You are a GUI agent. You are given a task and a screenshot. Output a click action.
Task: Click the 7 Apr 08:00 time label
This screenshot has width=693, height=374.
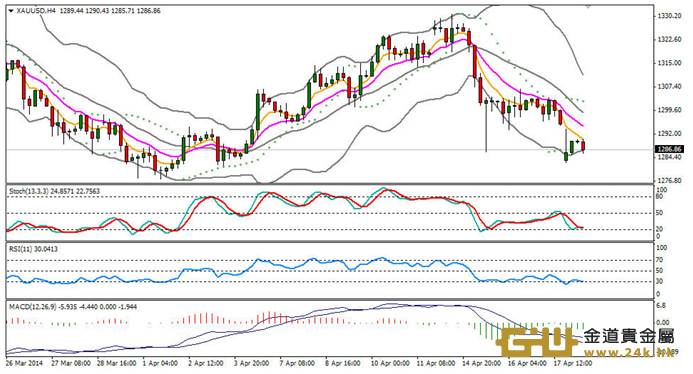(x=297, y=363)
